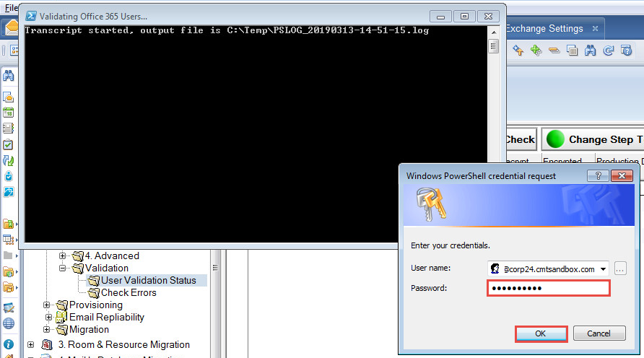This screenshot has width=644, height=358.
Task: Click the blue lock badge sidebar icon
Action: [8, 176]
